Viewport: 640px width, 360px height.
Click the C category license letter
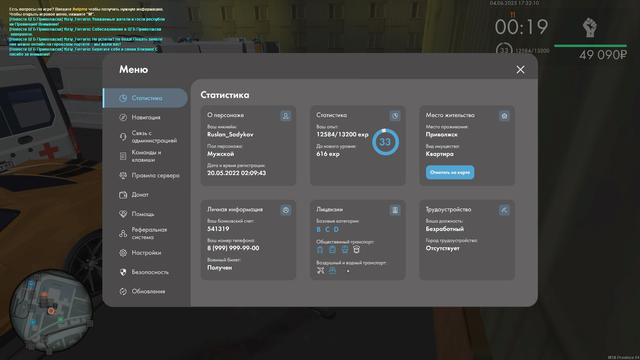coord(327,229)
